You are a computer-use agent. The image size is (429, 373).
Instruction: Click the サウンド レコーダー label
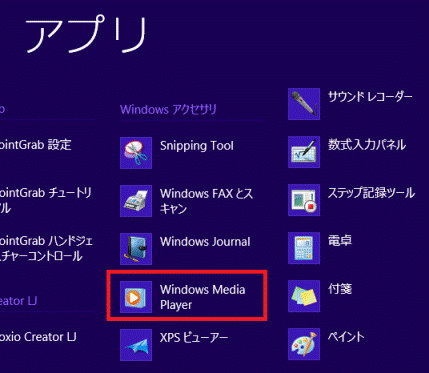pyautogui.click(x=370, y=97)
